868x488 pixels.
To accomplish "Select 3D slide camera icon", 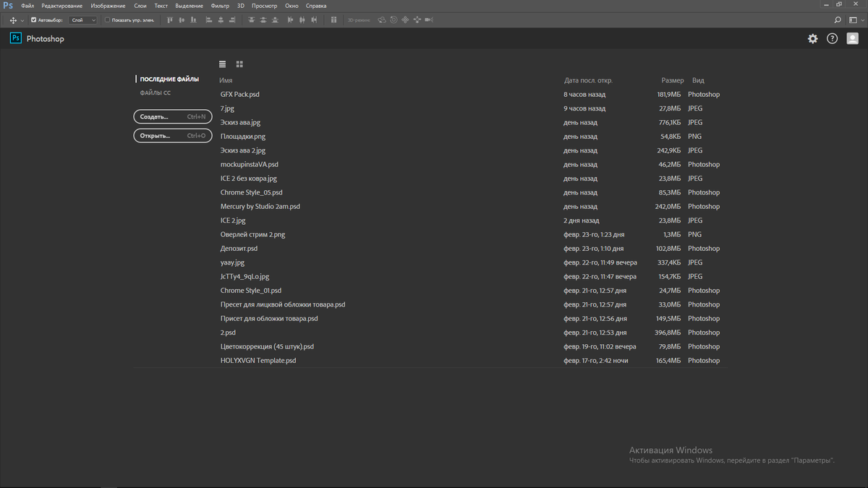I will [x=417, y=20].
